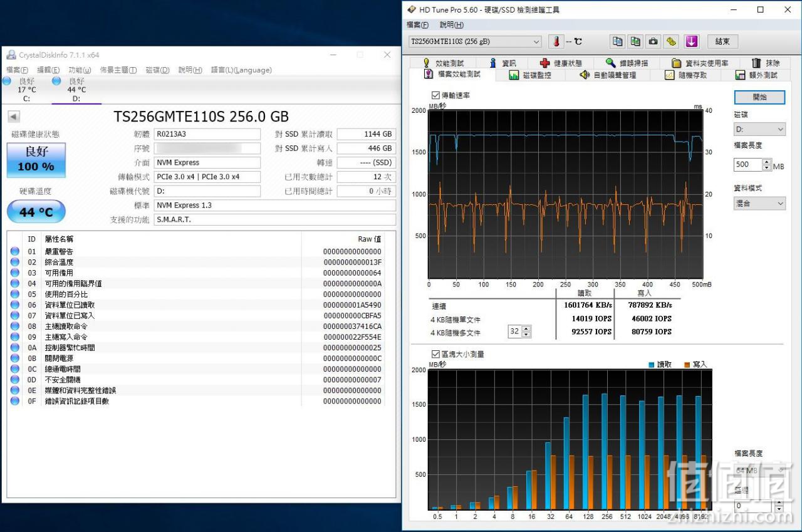This screenshot has height=532, width=802.
Task: Click the 良好 100 % health status button
Action: click(x=36, y=159)
